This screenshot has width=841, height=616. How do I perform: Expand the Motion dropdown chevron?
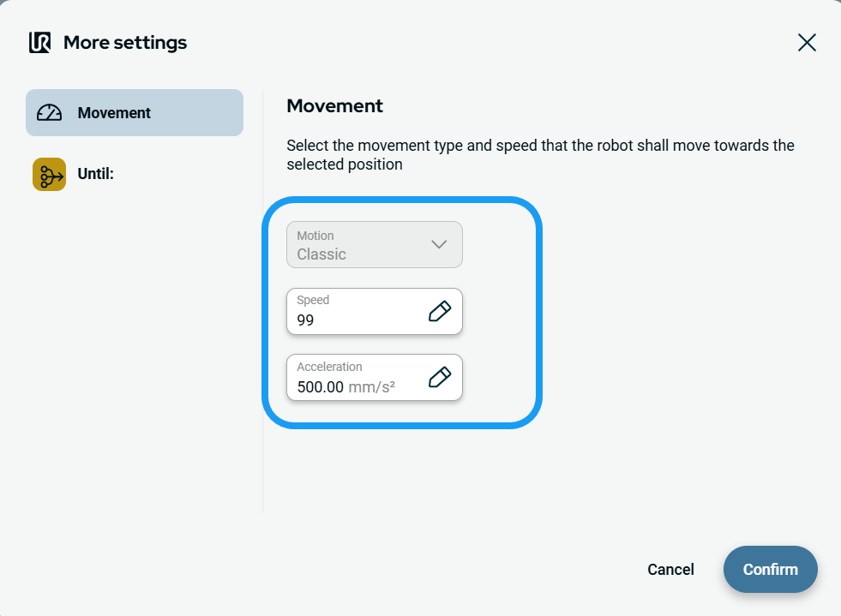tap(439, 244)
